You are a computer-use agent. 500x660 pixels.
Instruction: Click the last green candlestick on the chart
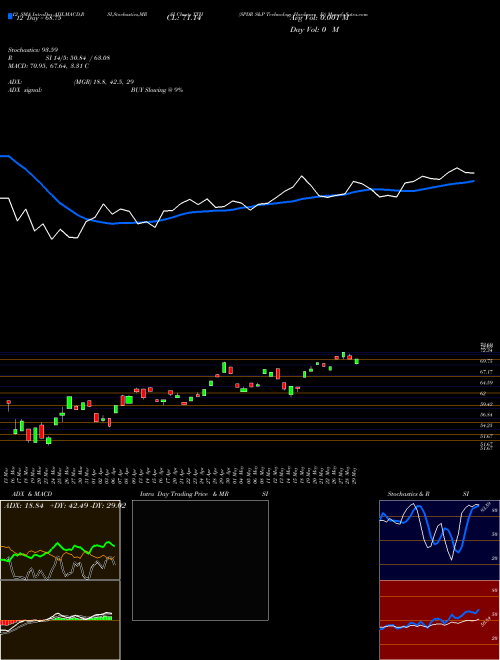click(356, 361)
